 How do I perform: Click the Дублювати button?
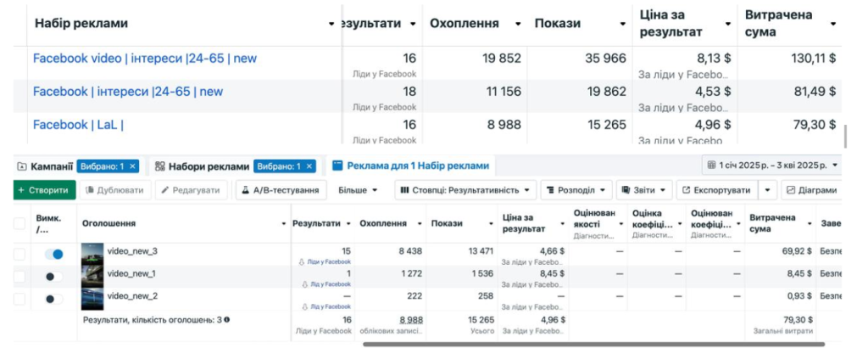(x=115, y=190)
